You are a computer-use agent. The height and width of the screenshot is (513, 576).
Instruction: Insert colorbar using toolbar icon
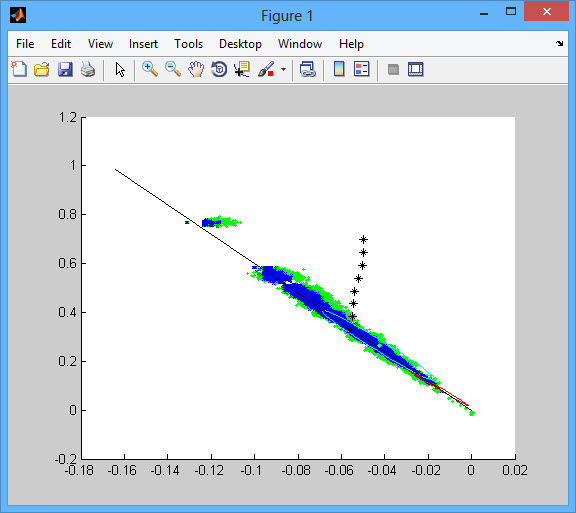pos(339,69)
